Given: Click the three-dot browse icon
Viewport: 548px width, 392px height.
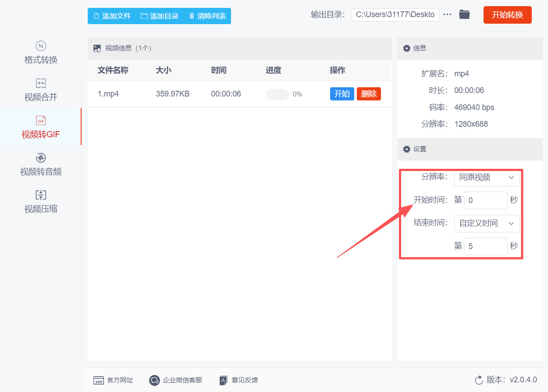Looking at the screenshot, I should click(x=447, y=14).
